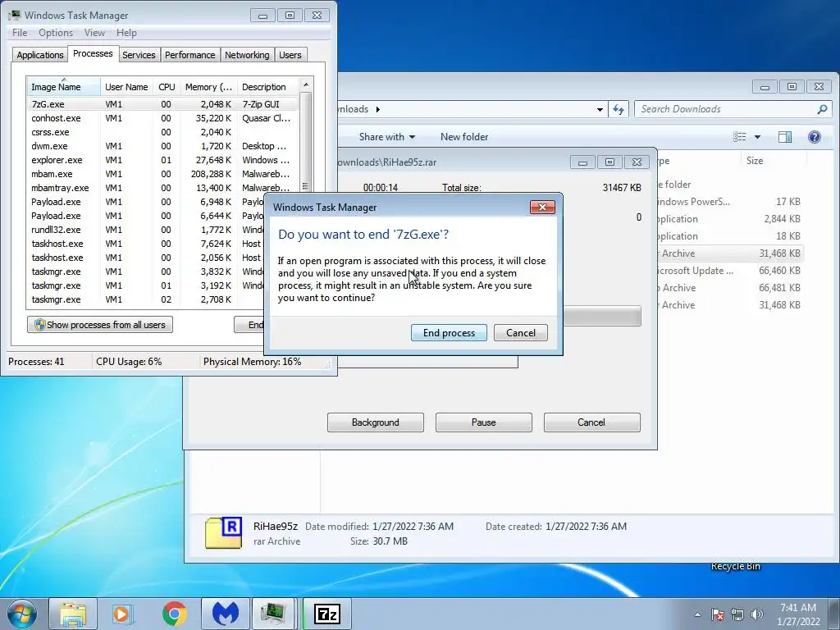Cancel the 7-Zip extraction
Image resolution: width=840 pixels, height=630 pixels.
pyautogui.click(x=592, y=422)
